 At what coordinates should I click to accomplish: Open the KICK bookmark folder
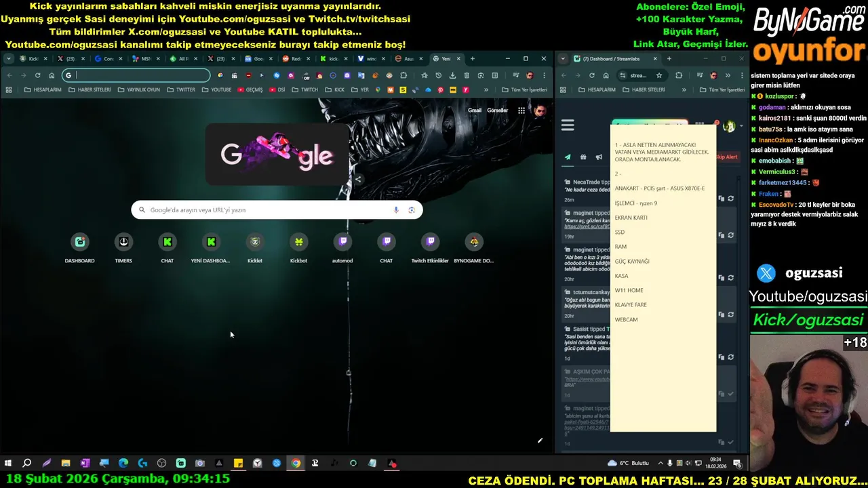pos(335,89)
